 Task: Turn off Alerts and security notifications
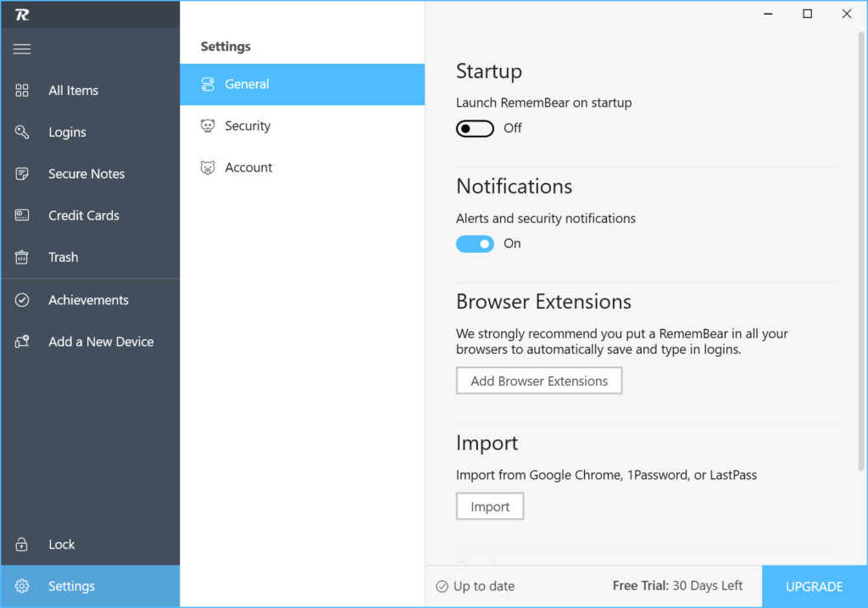[475, 243]
